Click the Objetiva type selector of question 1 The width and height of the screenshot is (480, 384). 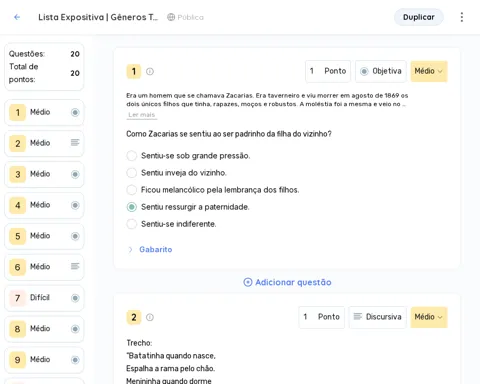pos(381,71)
